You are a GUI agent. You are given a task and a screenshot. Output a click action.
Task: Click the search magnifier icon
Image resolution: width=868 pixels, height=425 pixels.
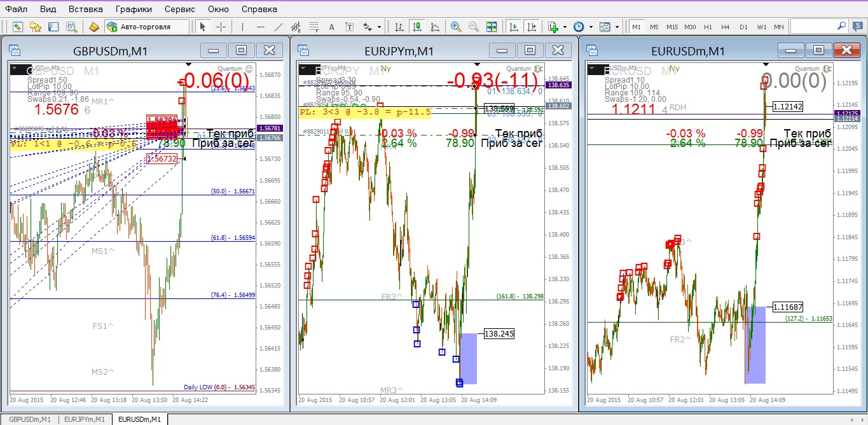[841, 26]
